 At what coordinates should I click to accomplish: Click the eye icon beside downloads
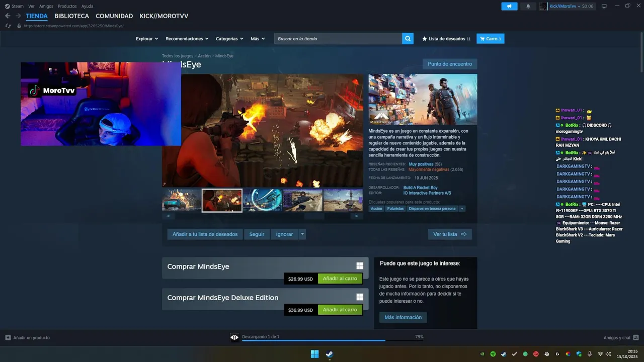pos(234,337)
